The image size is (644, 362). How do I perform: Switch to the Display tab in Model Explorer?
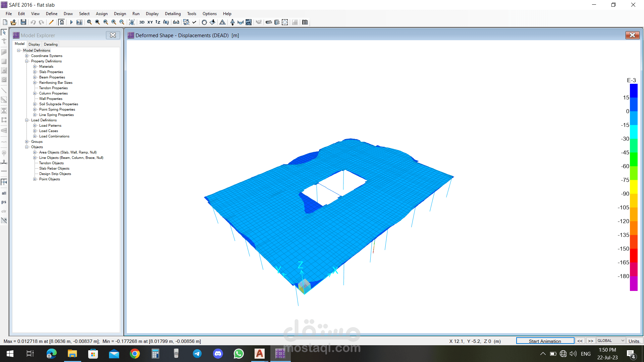pos(34,44)
